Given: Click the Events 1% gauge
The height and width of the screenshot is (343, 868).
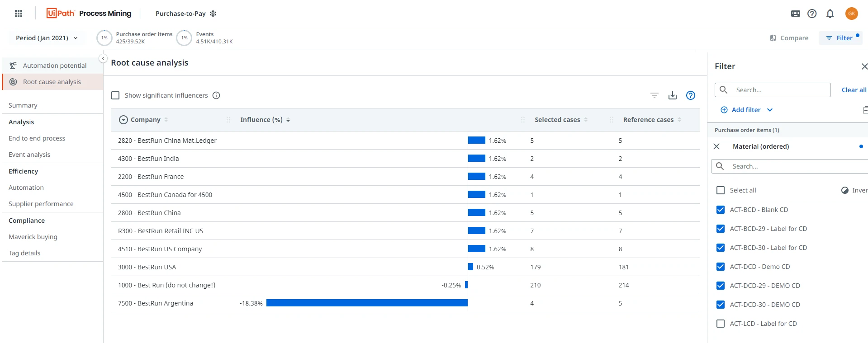Looking at the screenshot, I should coord(185,38).
